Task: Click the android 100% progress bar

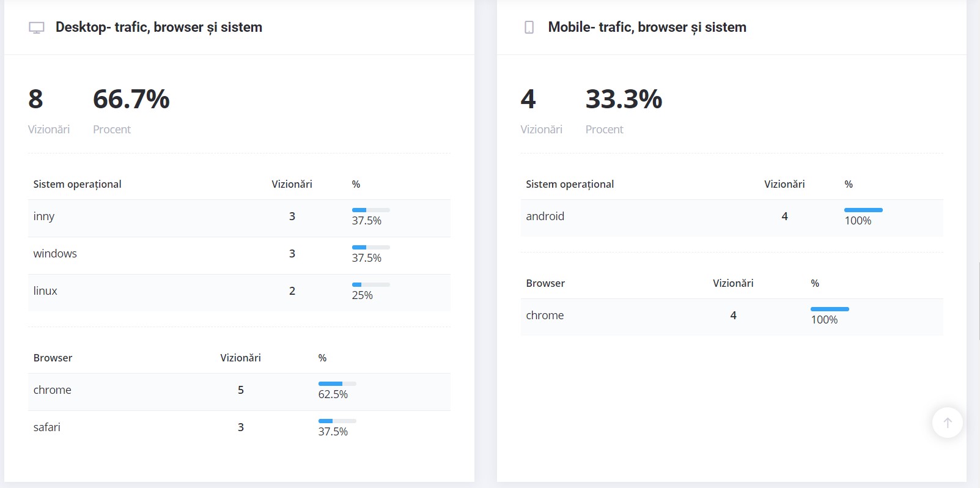Action: click(863, 210)
